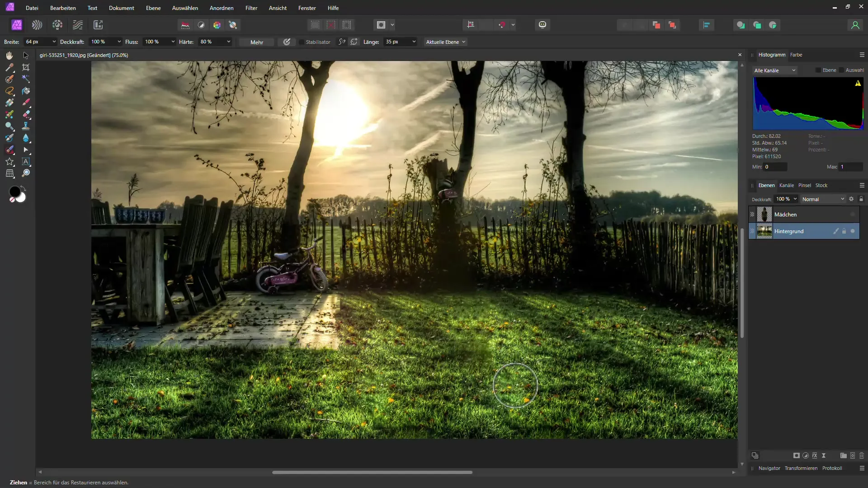Click the layer effects fx icon
Screen dimensions: 868x488
pyautogui.click(x=815, y=455)
